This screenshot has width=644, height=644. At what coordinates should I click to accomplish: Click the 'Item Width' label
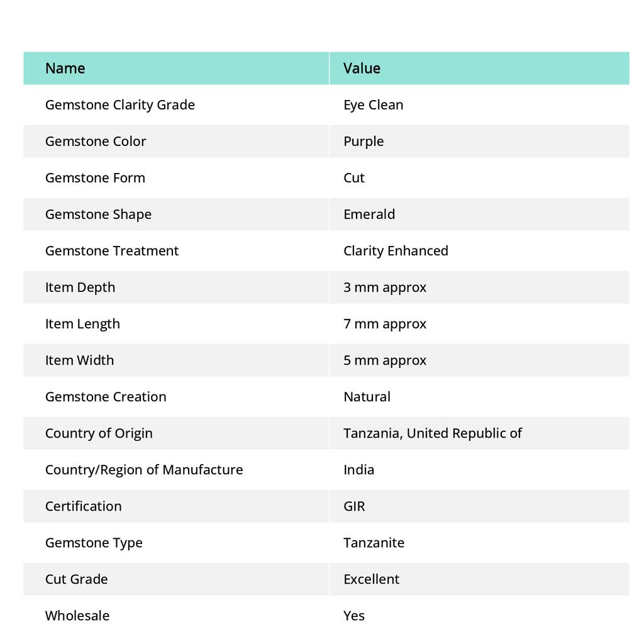click(x=79, y=360)
